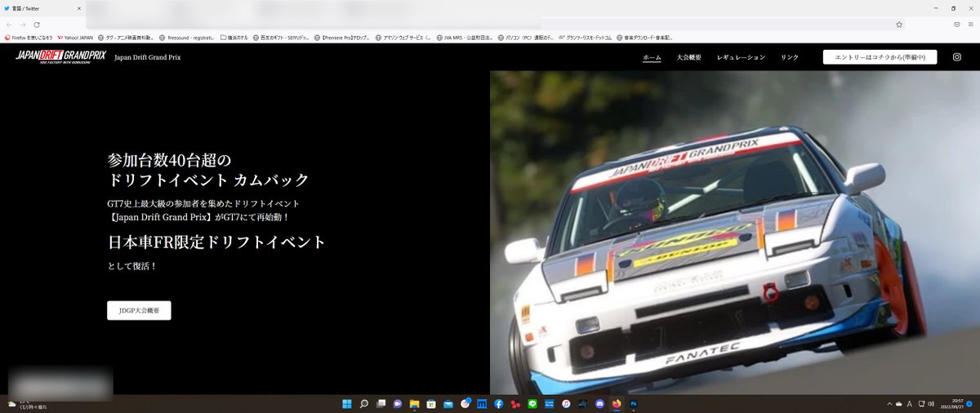Open the リンク navigation item
The height and width of the screenshot is (413, 980).
tap(790, 57)
